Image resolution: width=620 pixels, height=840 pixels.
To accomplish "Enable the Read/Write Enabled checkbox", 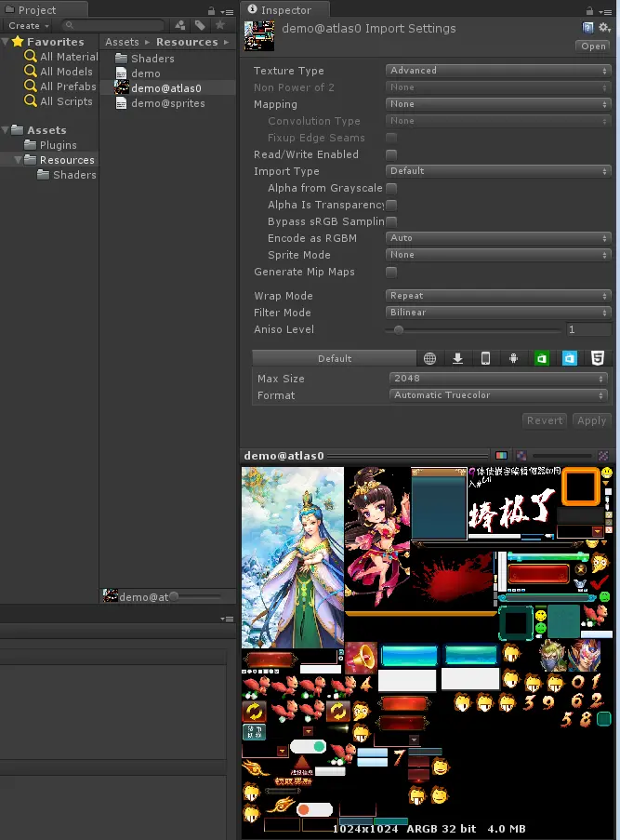I will point(391,154).
